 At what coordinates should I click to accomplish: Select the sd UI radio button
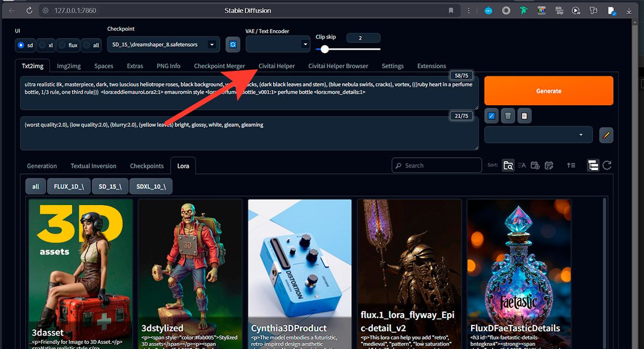pyautogui.click(x=25, y=45)
